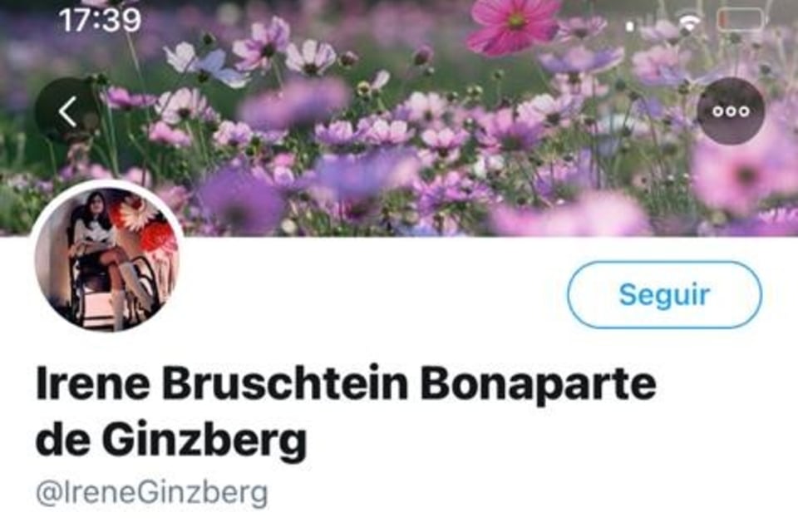The width and height of the screenshot is (798, 532).
Task: Tap the @IreneGinzberg username handle
Action: pos(151,493)
